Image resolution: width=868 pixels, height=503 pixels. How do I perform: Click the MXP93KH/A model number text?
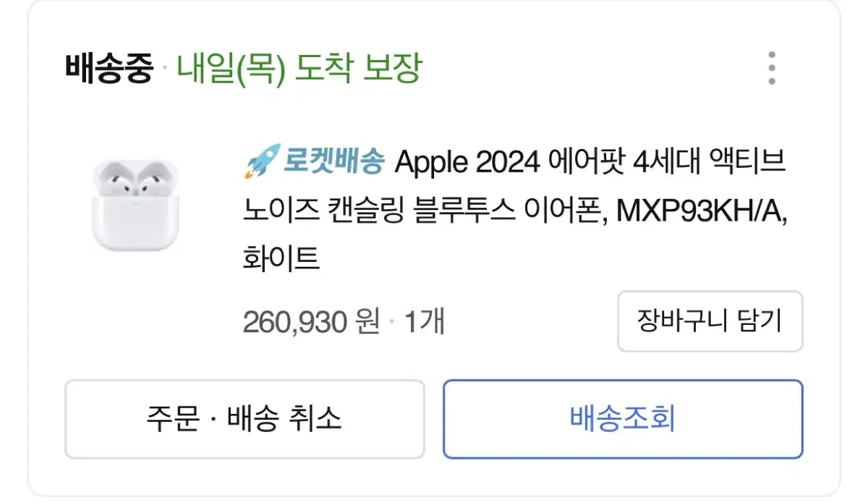pos(702,211)
